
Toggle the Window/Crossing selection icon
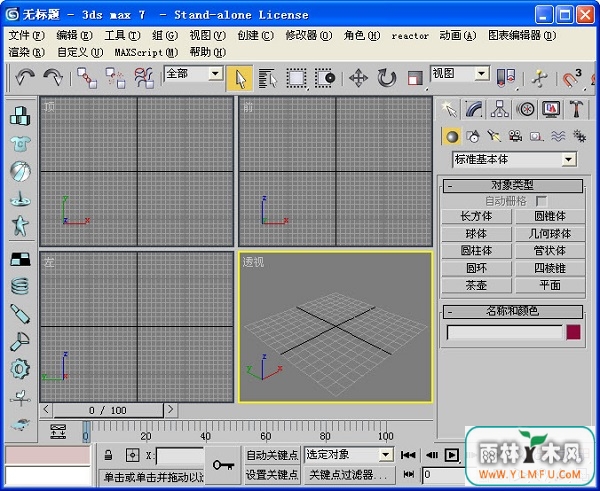324,78
